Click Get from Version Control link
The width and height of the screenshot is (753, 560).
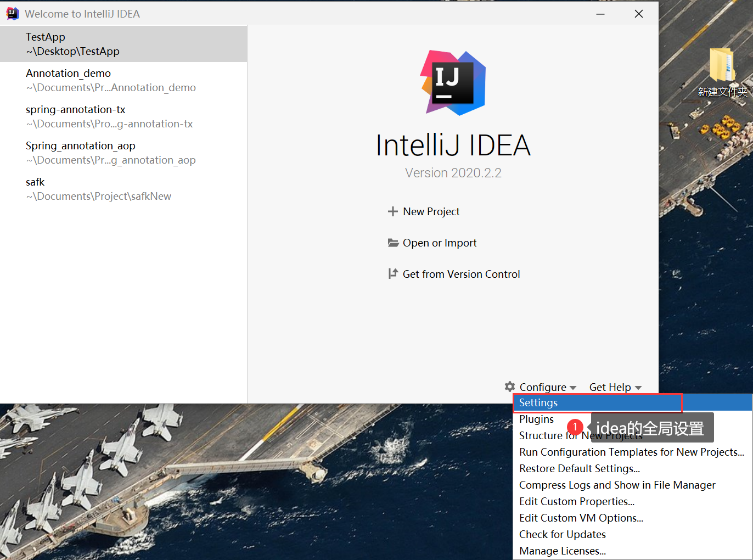[461, 274]
